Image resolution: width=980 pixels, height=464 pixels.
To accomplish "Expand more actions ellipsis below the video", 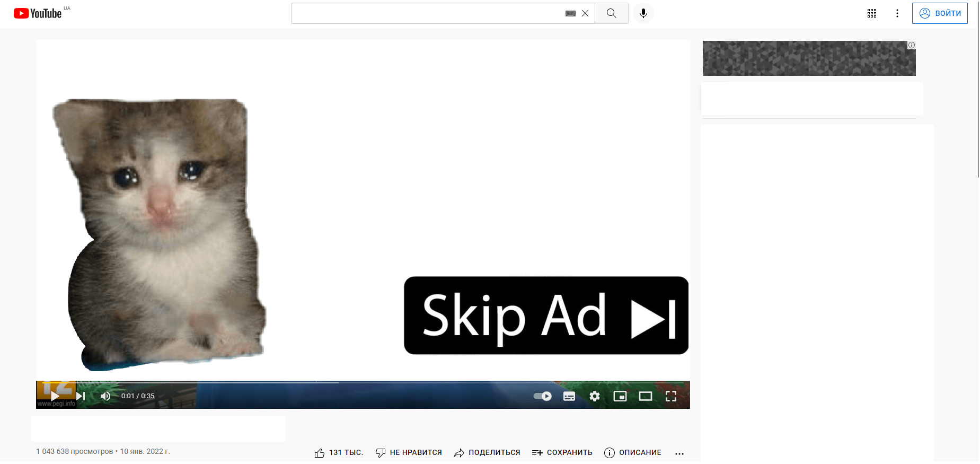I will click(679, 453).
